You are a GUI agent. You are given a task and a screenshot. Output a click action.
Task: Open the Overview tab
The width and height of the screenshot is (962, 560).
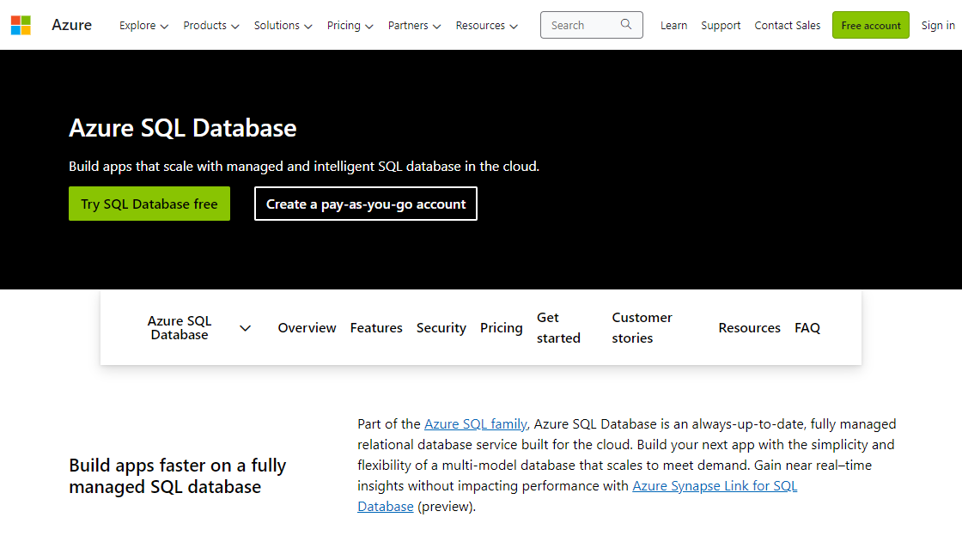pos(307,327)
